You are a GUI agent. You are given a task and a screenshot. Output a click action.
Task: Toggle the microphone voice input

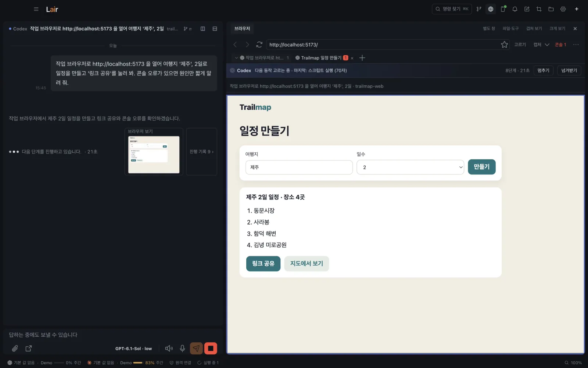[x=182, y=348]
